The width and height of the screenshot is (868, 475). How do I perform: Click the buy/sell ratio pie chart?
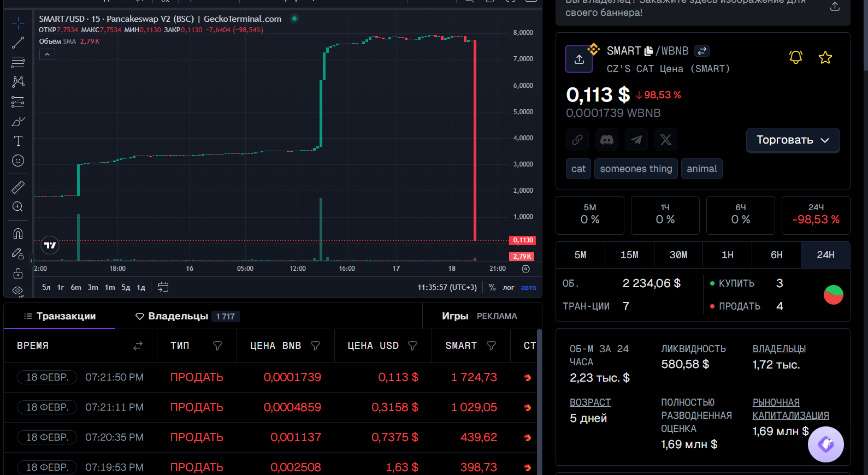pyautogui.click(x=833, y=295)
